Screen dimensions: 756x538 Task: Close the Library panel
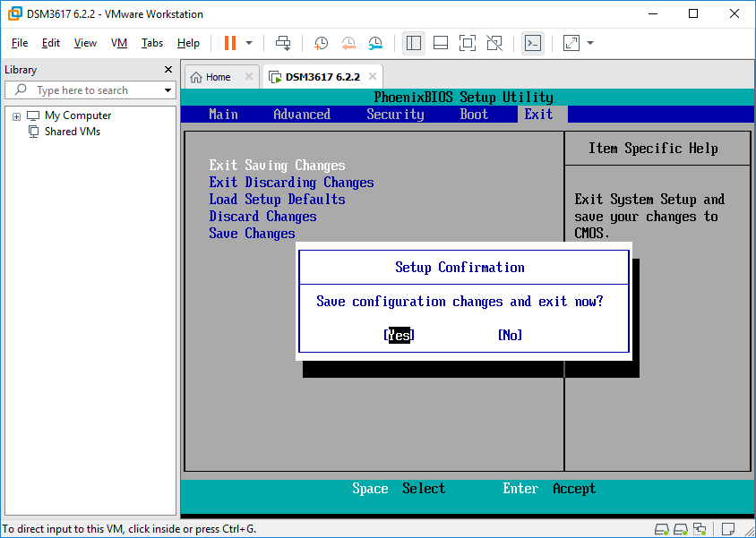pos(168,69)
